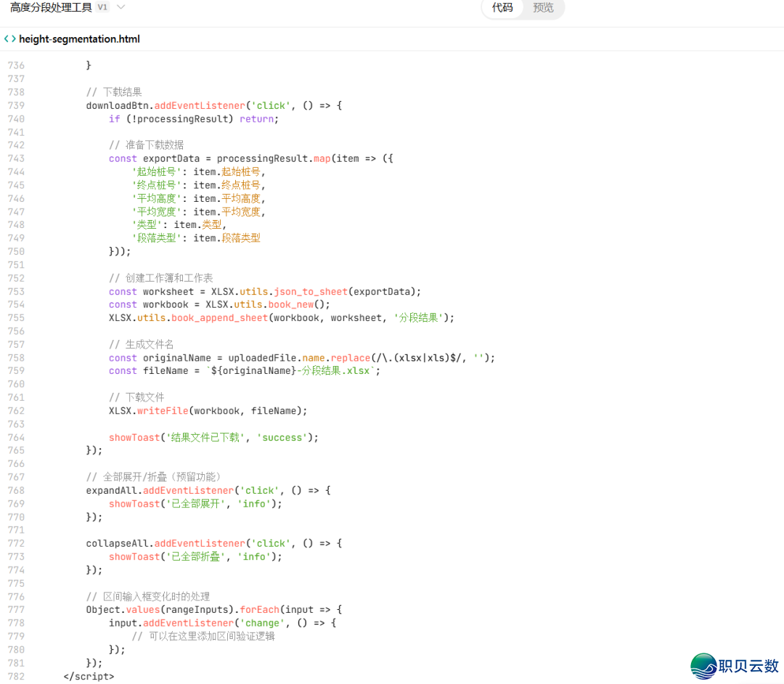Switch to the 代码 tab
Viewport: 784px width, 684px height.
pos(502,7)
